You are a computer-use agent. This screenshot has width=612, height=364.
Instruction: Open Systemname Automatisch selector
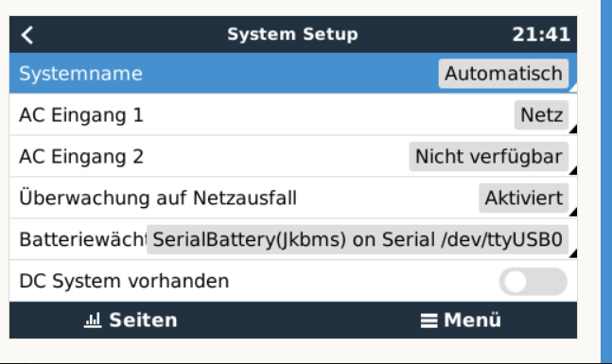tap(503, 74)
